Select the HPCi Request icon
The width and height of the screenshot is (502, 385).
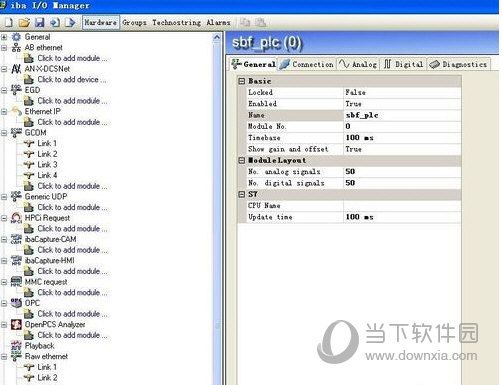16,218
